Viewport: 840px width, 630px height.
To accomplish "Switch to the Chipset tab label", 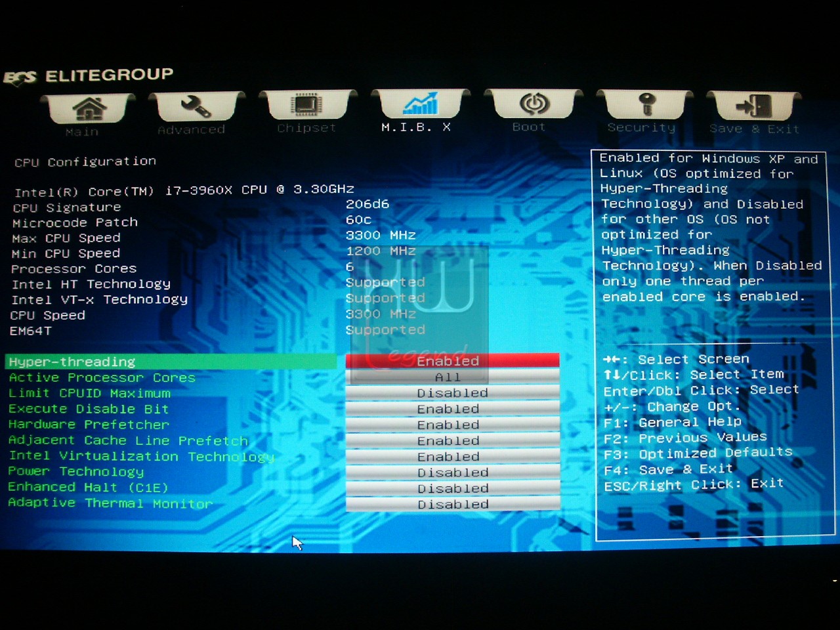I will pyautogui.click(x=306, y=128).
